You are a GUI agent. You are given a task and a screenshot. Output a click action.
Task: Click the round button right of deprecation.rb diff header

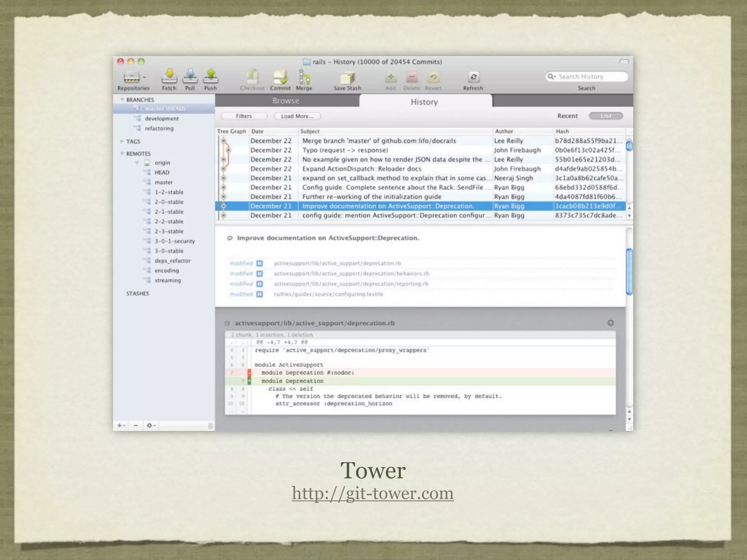click(x=611, y=323)
